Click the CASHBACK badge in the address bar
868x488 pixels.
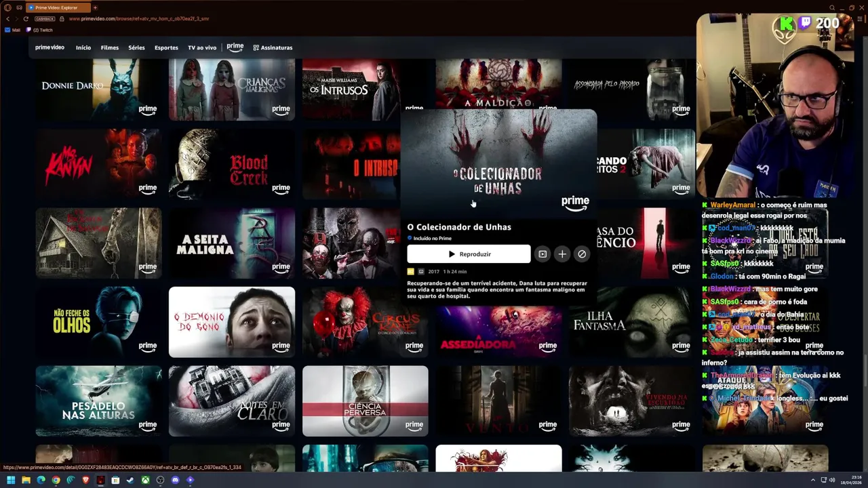point(45,19)
